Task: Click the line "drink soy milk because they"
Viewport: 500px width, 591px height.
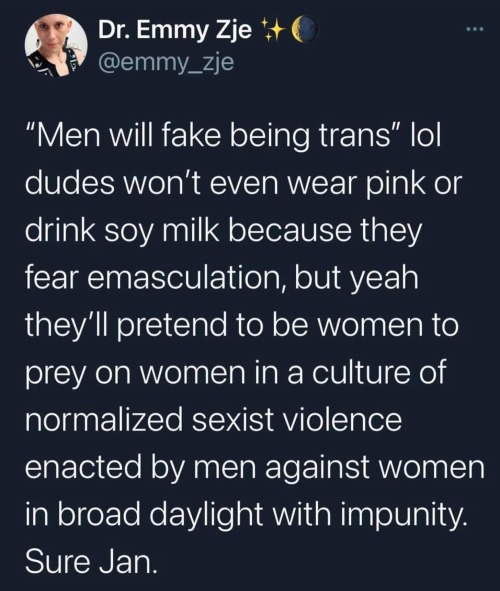Action: (x=223, y=231)
